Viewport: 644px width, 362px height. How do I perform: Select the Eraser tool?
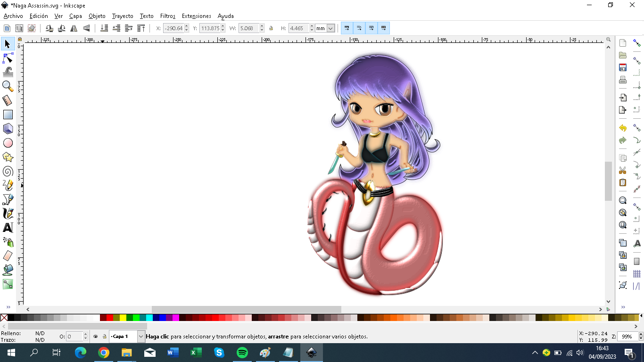[8, 256]
